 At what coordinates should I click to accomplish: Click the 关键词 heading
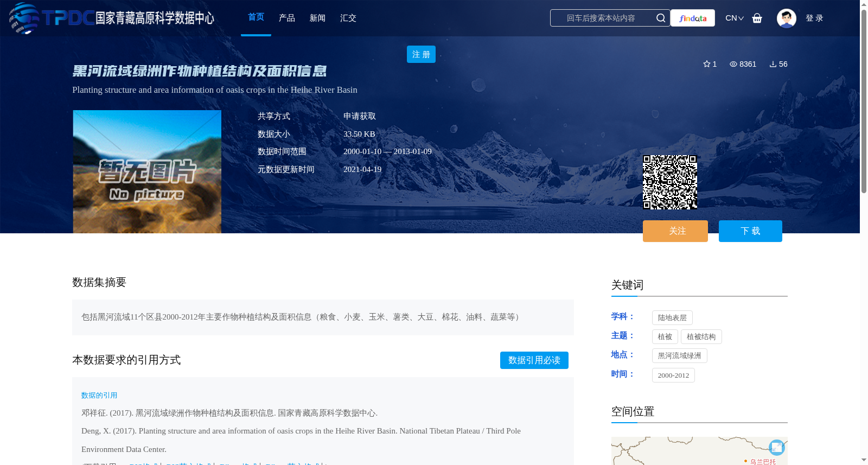coord(627,285)
